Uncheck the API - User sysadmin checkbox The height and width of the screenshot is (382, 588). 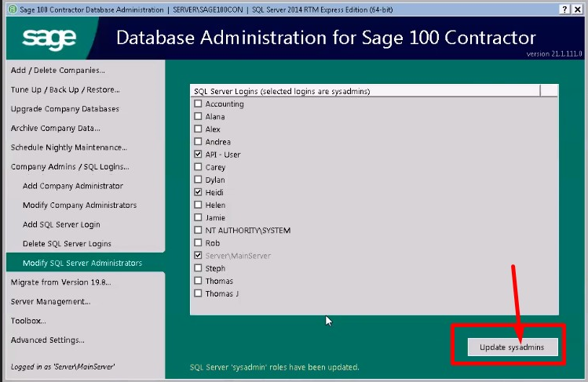(198, 154)
